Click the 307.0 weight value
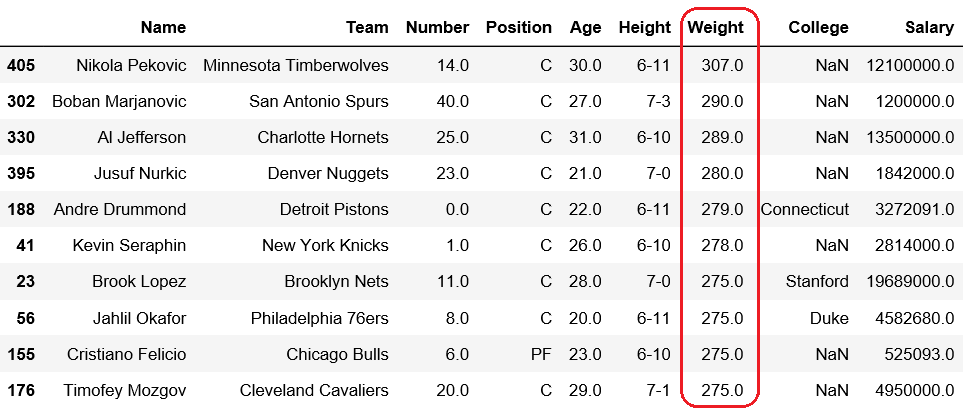 tap(722, 65)
